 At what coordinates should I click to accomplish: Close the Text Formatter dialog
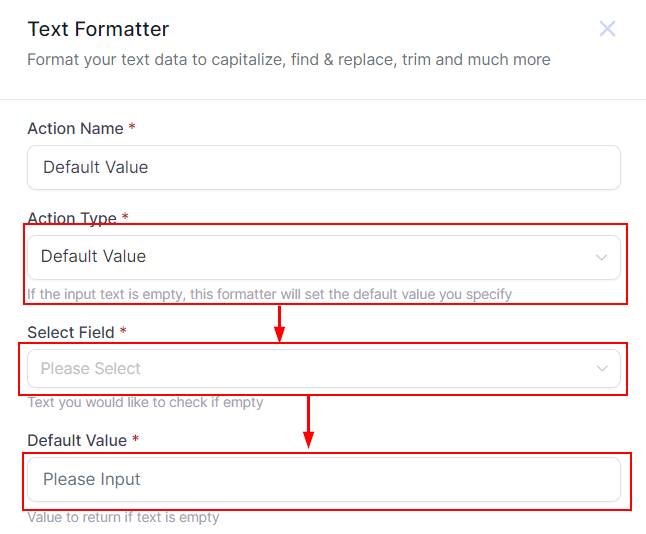click(x=607, y=29)
